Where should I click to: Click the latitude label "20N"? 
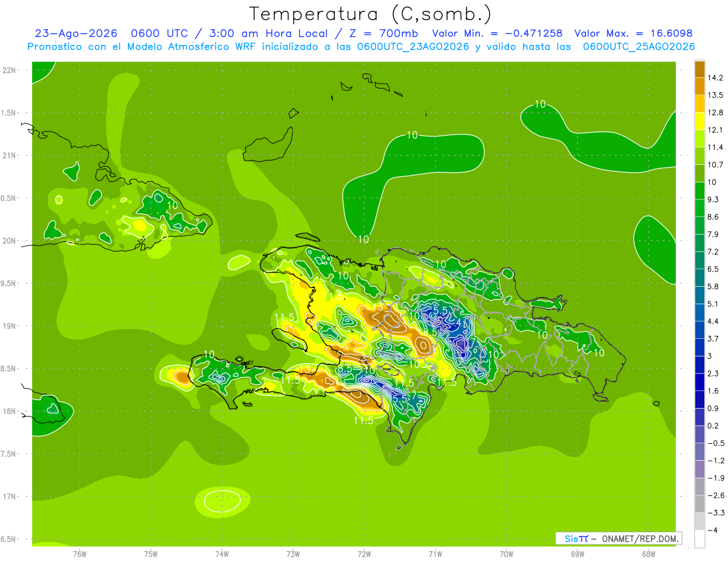10,241
